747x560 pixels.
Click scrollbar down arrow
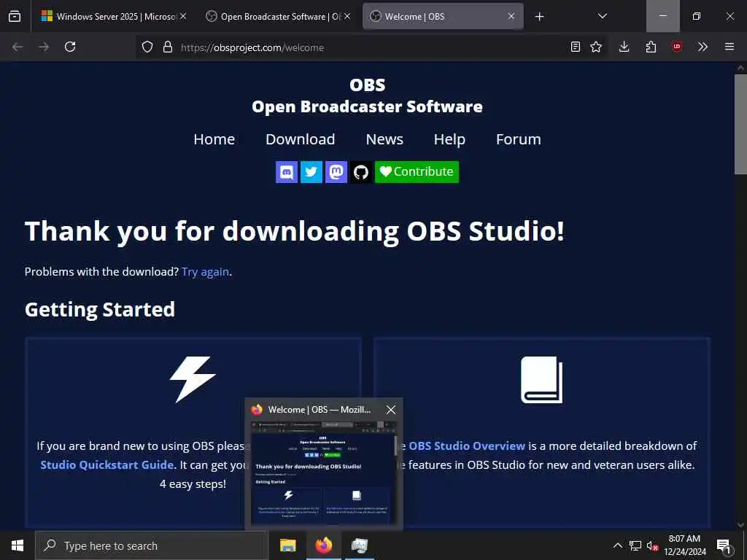point(740,524)
